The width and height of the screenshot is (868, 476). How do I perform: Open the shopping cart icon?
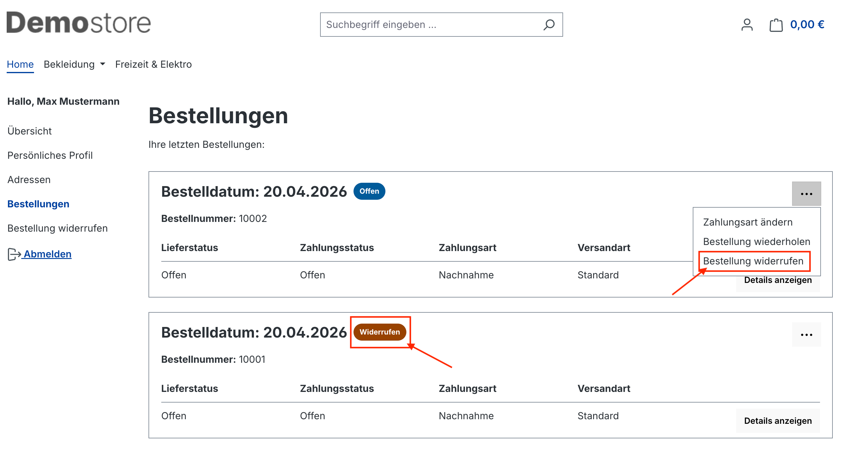point(776,25)
